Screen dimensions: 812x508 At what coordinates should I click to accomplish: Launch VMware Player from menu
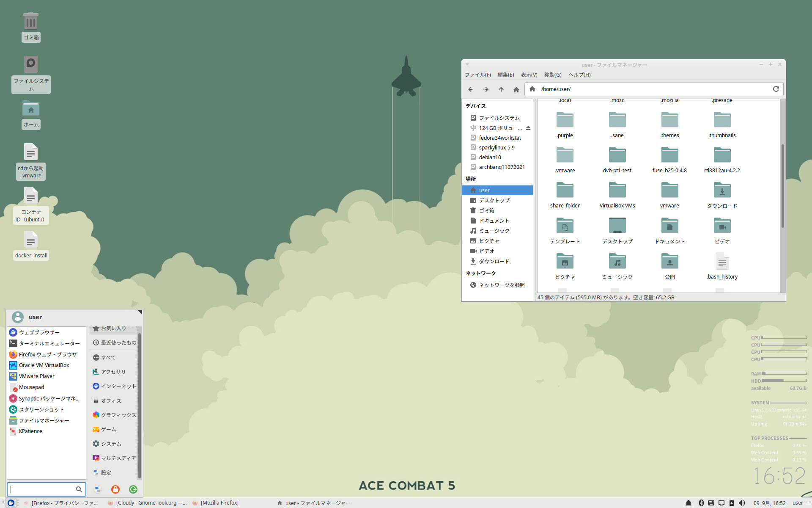click(x=46, y=376)
